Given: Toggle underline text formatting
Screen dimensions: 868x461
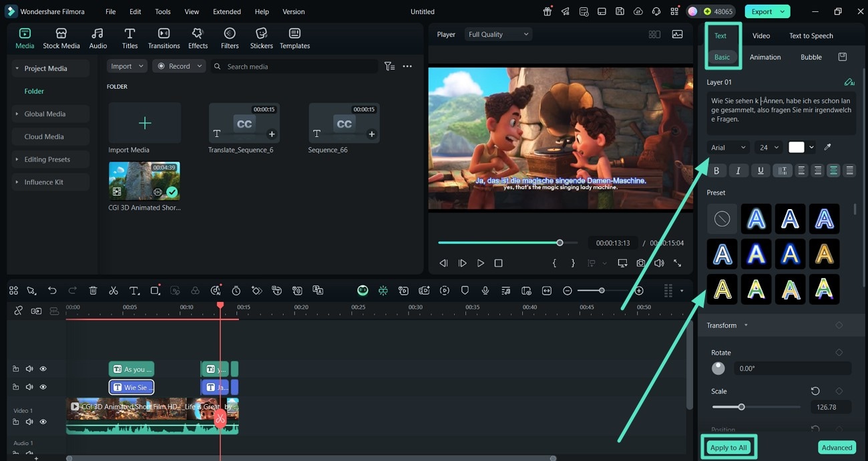Looking at the screenshot, I should [x=760, y=171].
